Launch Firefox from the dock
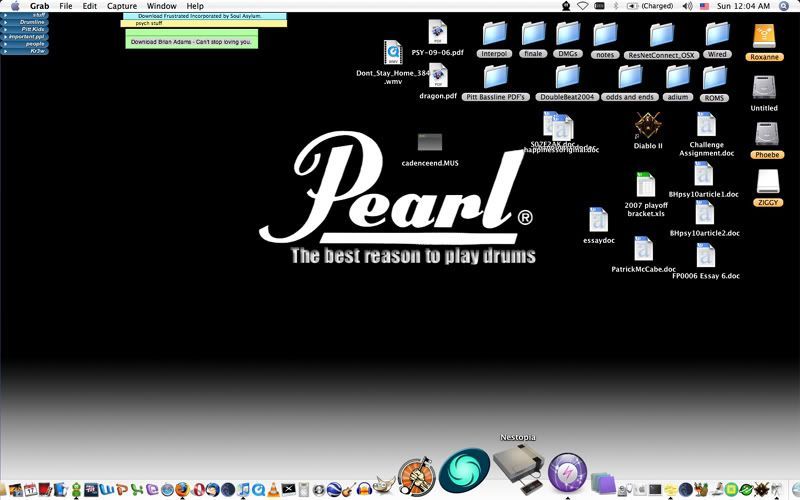 tap(182, 489)
